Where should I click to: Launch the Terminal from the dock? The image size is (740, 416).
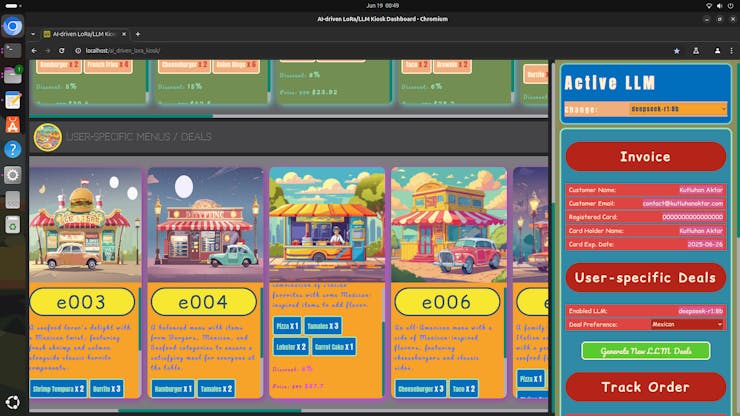pyautogui.click(x=13, y=50)
